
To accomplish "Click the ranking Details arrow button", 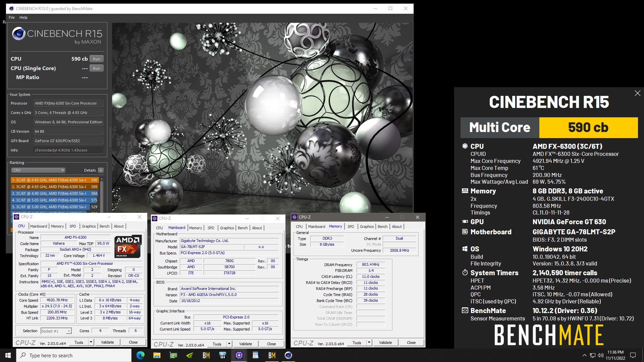I will 101,170.
